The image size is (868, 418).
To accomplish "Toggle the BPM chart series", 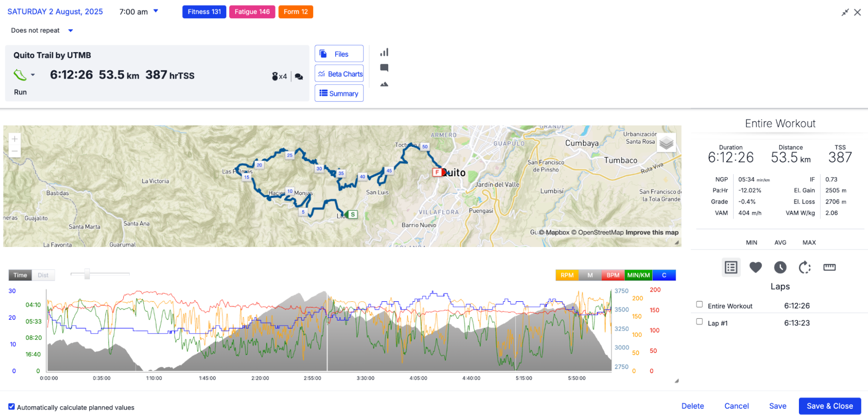I will 613,275.
